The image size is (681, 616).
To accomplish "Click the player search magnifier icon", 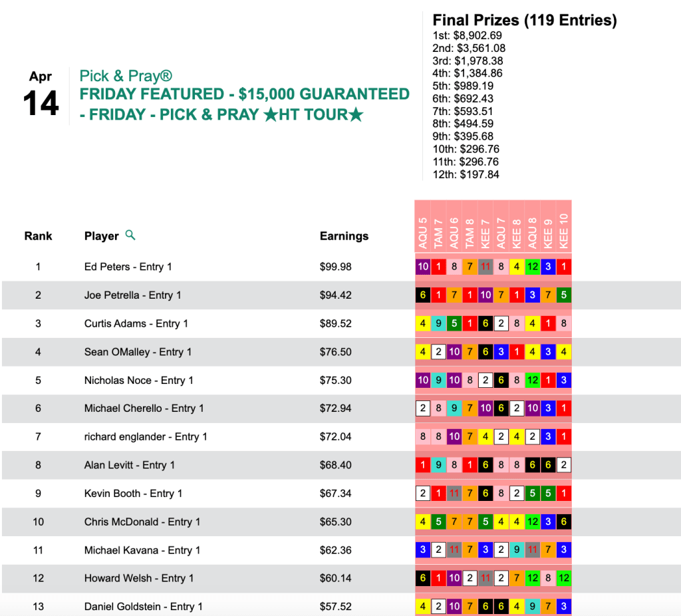I will 130,235.
